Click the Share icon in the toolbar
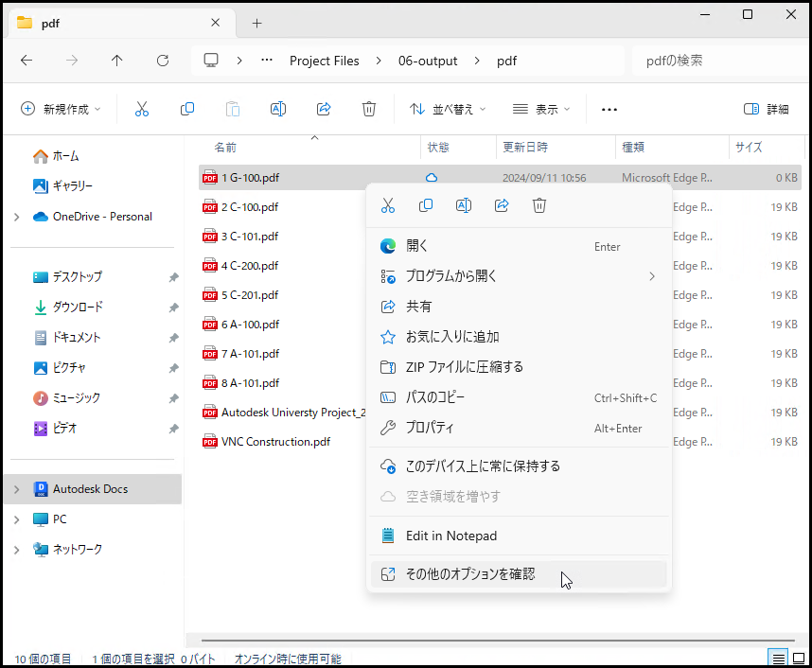 pyautogui.click(x=324, y=109)
